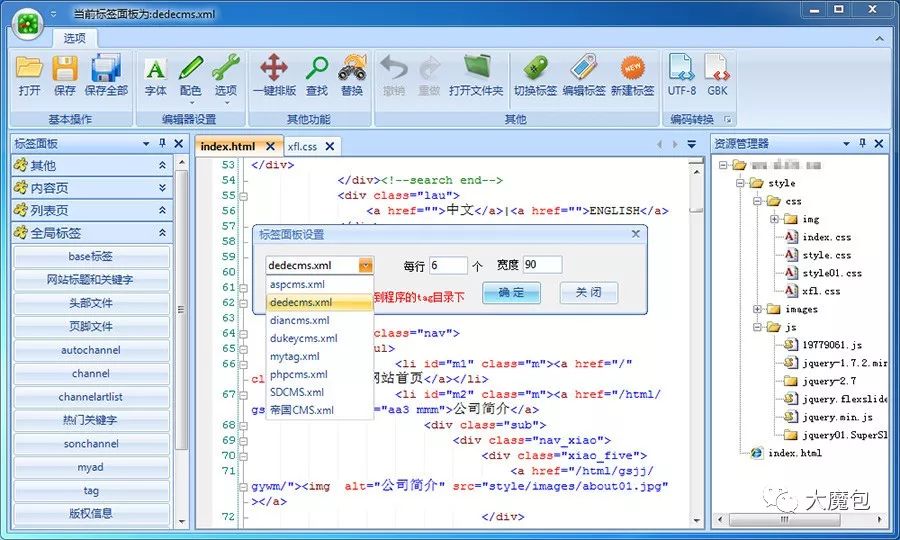The height and width of the screenshot is (540, 900).
Task: Insert the base标签 tag
Action: [x=91, y=257]
